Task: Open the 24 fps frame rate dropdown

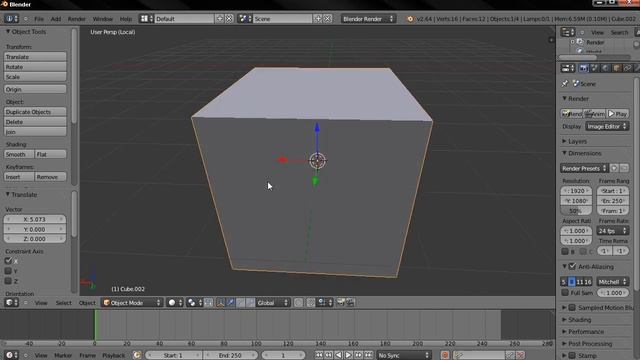Action: click(x=612, y=231)
